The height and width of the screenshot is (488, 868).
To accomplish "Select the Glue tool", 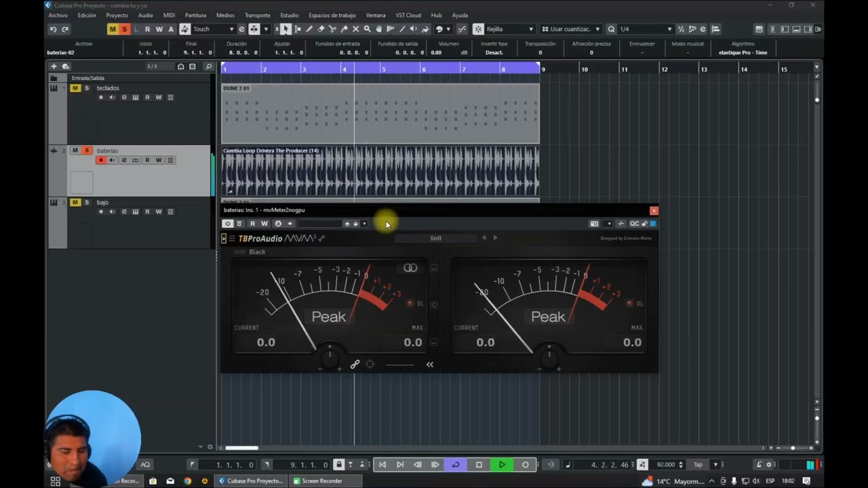I will 344,29.
